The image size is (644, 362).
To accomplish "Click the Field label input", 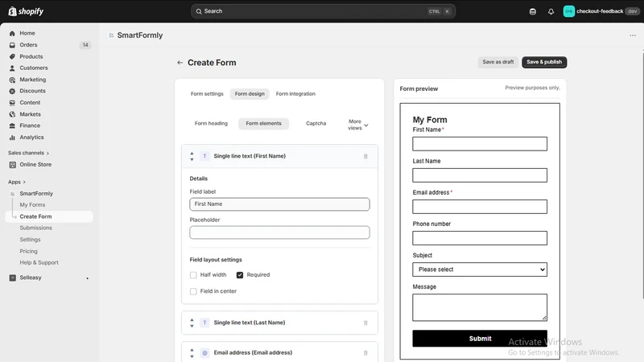I will (279, 204).
